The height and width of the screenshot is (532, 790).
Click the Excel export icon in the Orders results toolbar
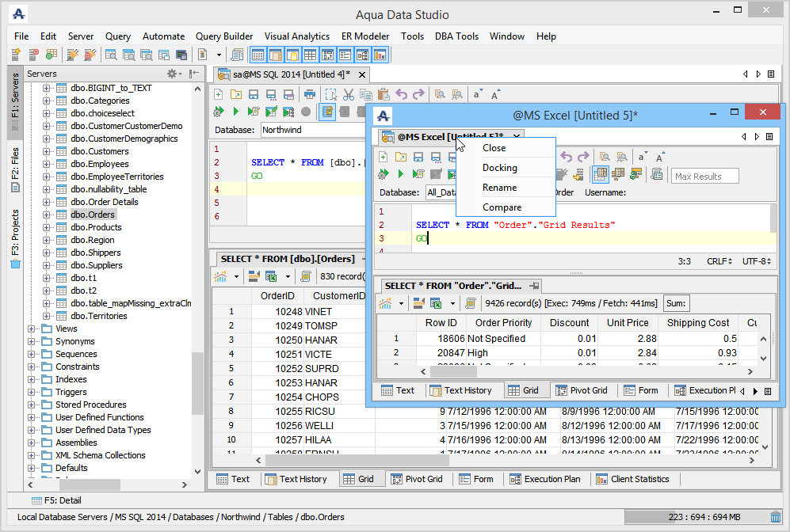(272, 277)
